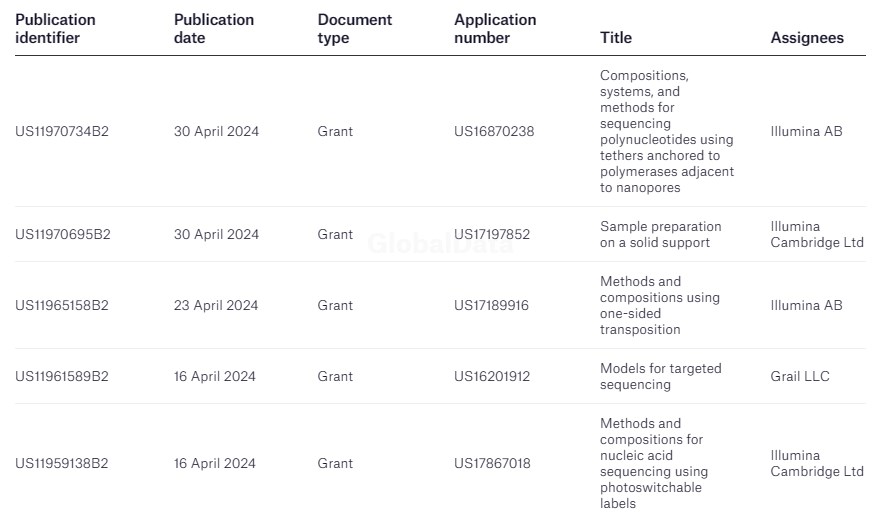The image size is (880, 522).
Task: Click application number US17197852
Action: 492,234
